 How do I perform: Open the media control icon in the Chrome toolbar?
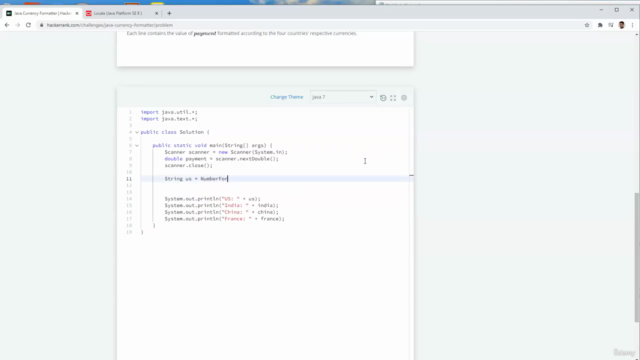611,25
